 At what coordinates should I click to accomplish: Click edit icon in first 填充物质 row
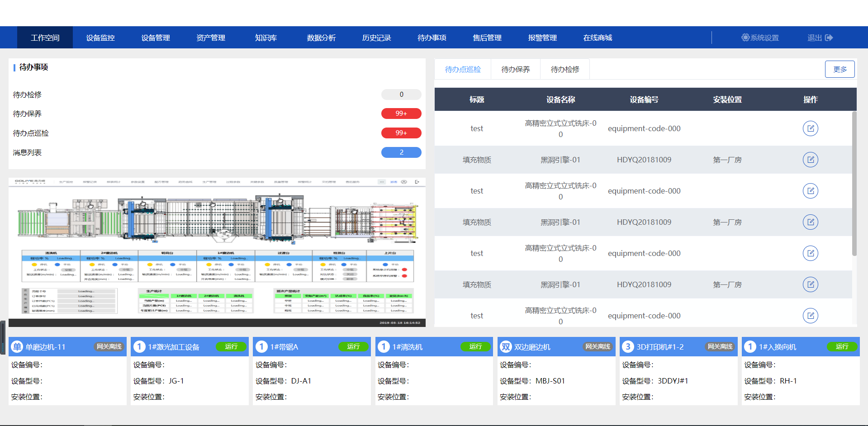click(811, 160)
